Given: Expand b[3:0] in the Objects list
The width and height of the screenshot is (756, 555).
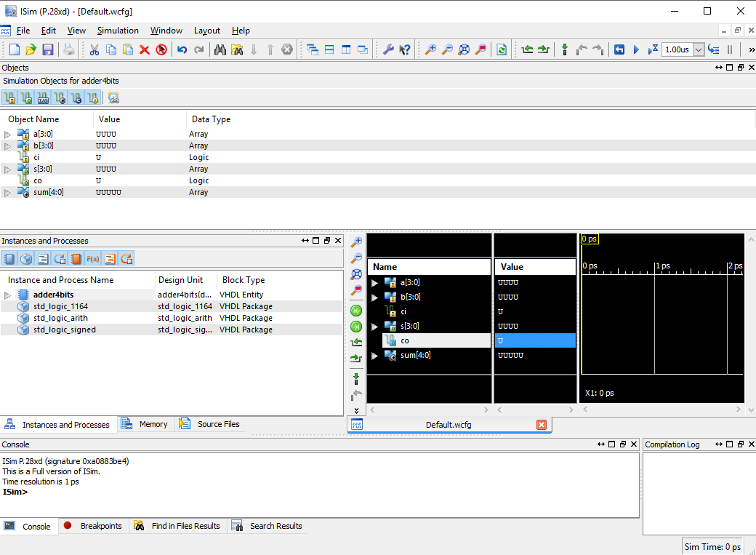Looking at the screenshot, I should (7, 146).
